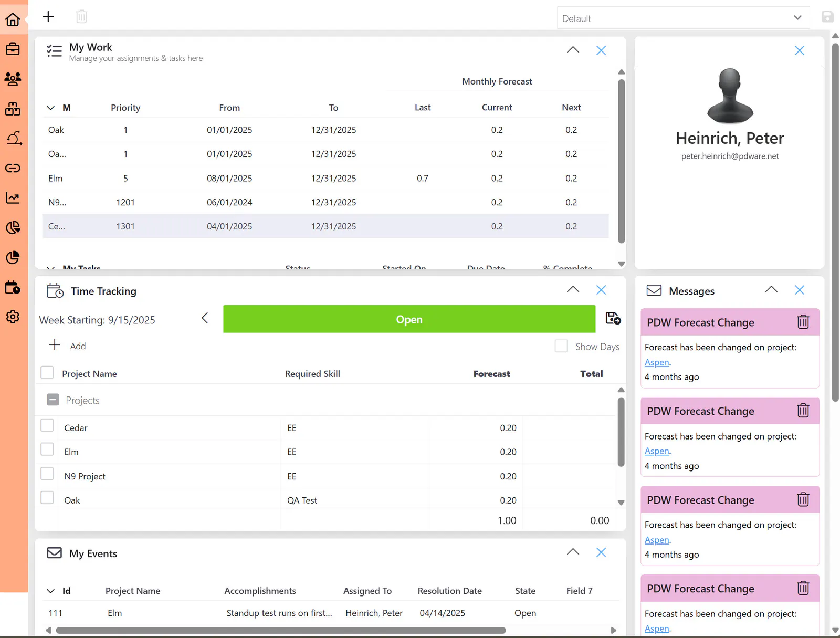Check the N9 Project row checkbox
The image size is (840, 638).
point(47,474)
